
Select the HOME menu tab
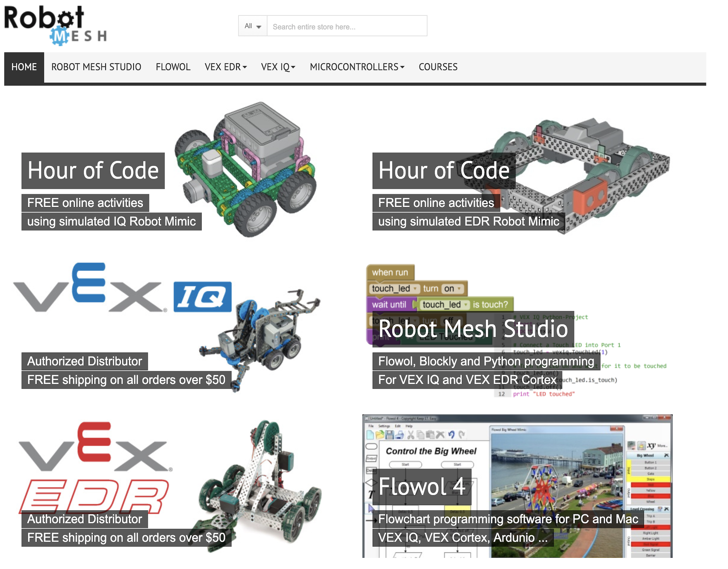(x=24, y=67)
